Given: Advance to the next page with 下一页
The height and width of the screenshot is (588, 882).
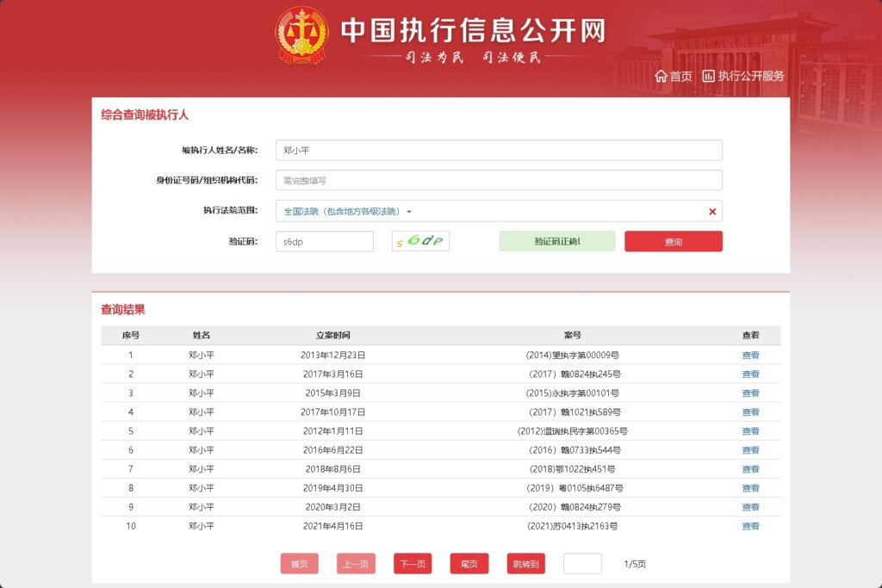Looking at the screenshot, I should pos(413,563).
